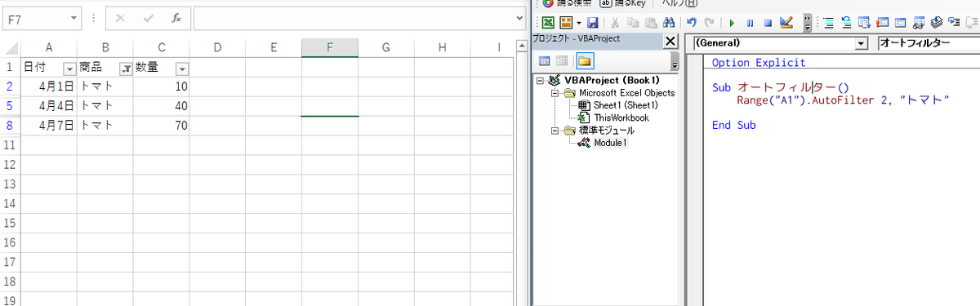980x306 pixels.
Task: Click Option Explicit line in code
Action: pyautogui.click(x=759, y=63)
